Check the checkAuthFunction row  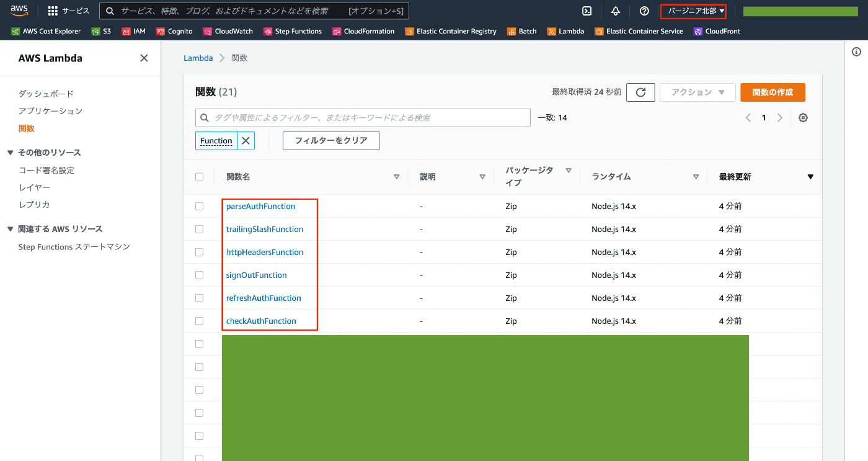point(199,321)
